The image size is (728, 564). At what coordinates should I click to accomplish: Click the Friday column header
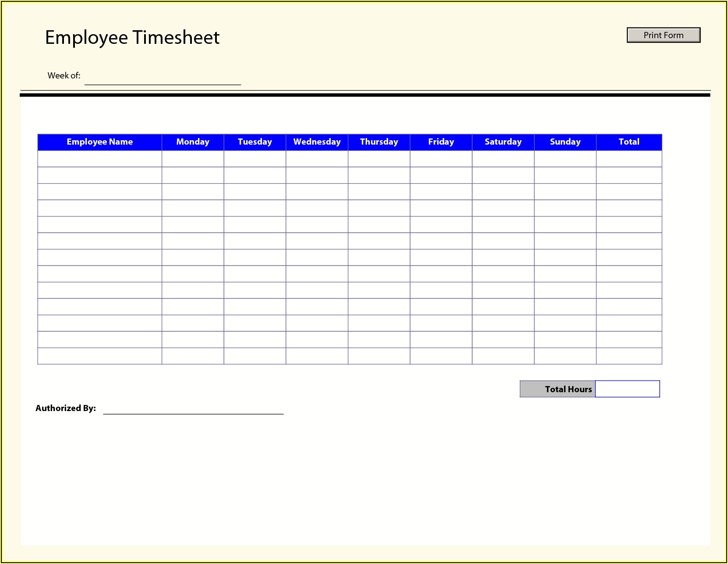point(441,142)
